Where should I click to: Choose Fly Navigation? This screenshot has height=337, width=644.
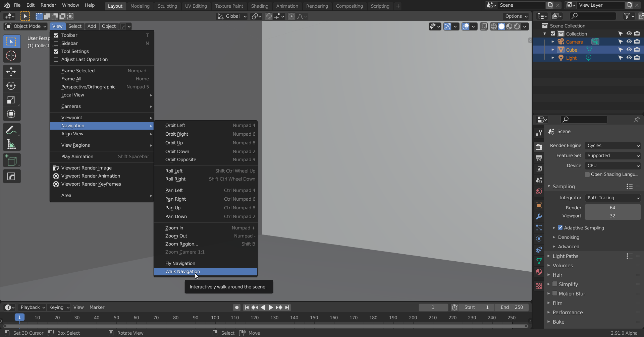click(x=206, y=263)
